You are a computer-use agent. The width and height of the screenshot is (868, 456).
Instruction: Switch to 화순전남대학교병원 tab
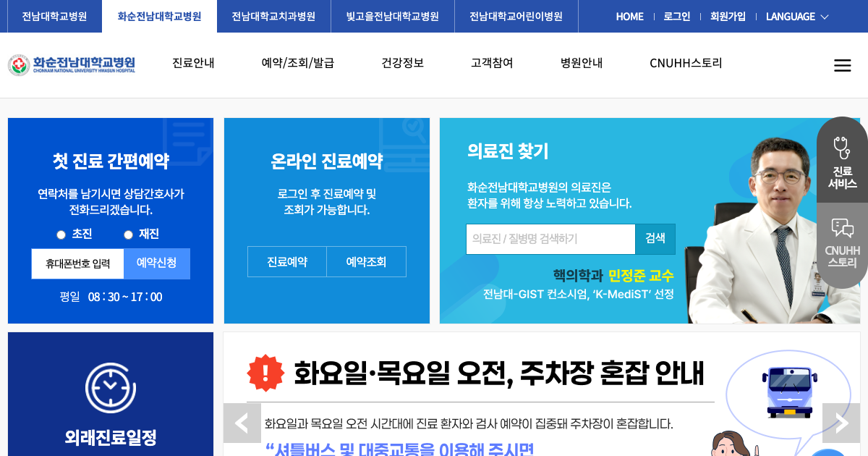[x=159, y=17]
